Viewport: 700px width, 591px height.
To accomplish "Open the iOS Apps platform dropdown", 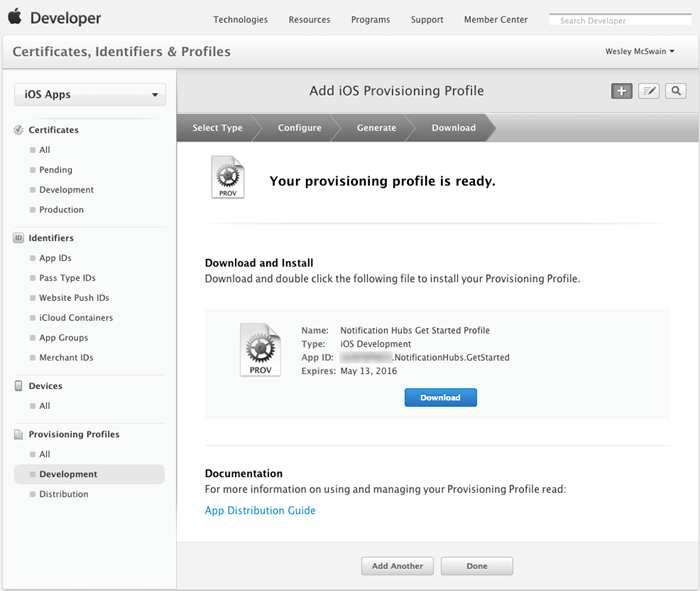I will pyautogui.click(x=90, y=95).
